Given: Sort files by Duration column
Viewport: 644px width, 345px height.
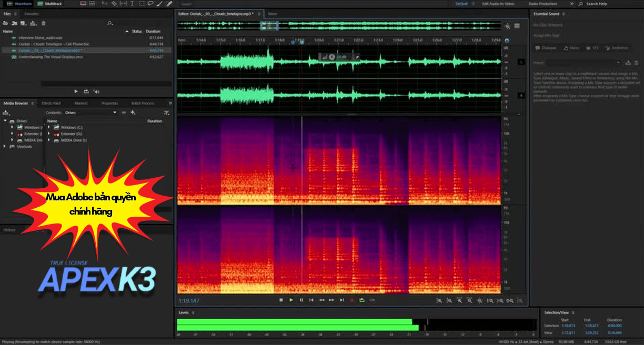Looking at the screenshot, I should 153,32.
